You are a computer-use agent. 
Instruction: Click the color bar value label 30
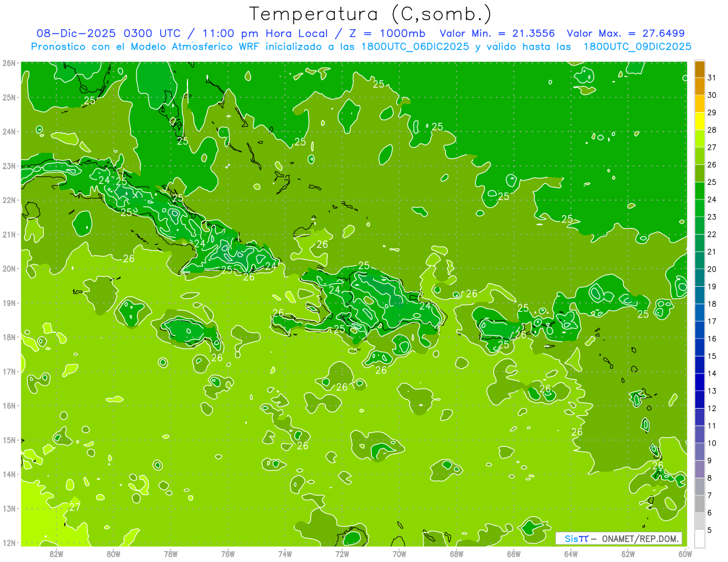point(712,95)
